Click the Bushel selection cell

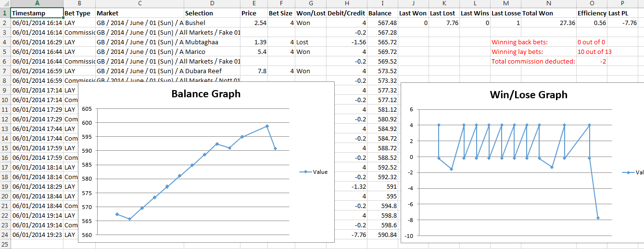click(x=212, y=23)
